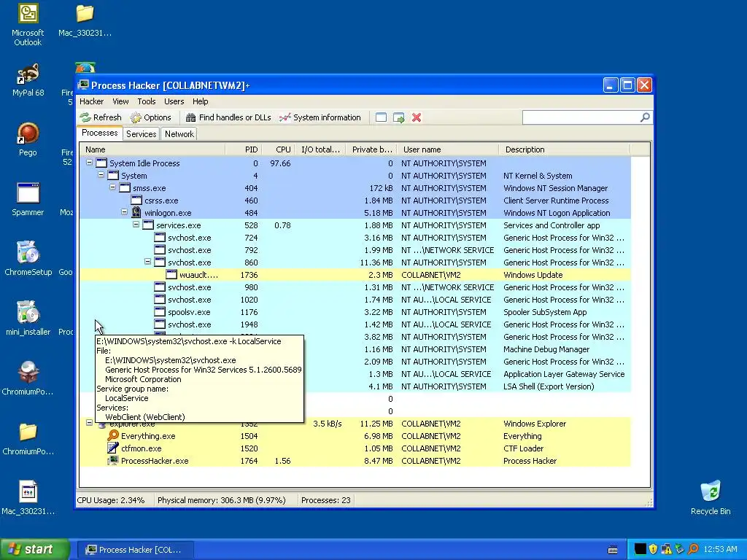Viewport: 747px width, 560px height.
Task: Click the CPU Usage status bar entry
Action: coord(111,500)
